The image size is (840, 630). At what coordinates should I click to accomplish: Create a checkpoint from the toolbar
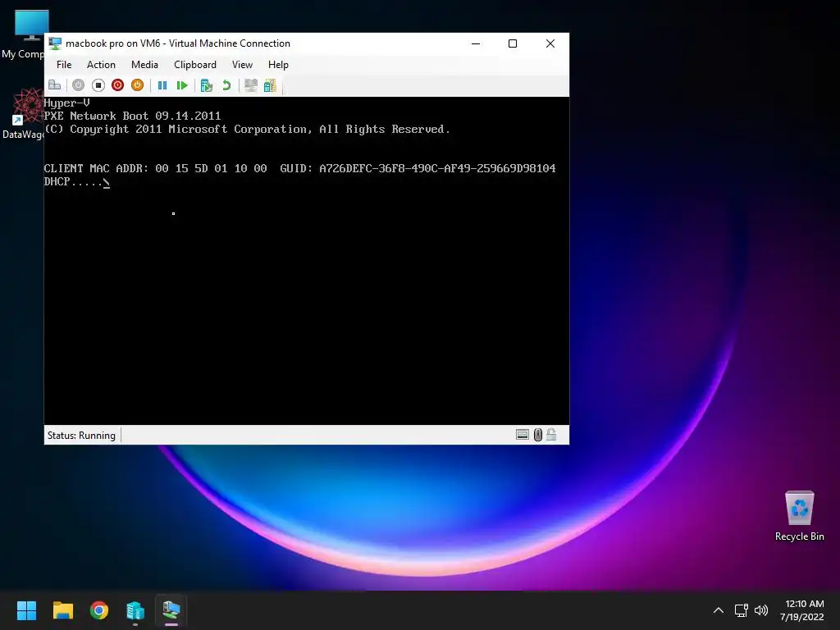206,85
